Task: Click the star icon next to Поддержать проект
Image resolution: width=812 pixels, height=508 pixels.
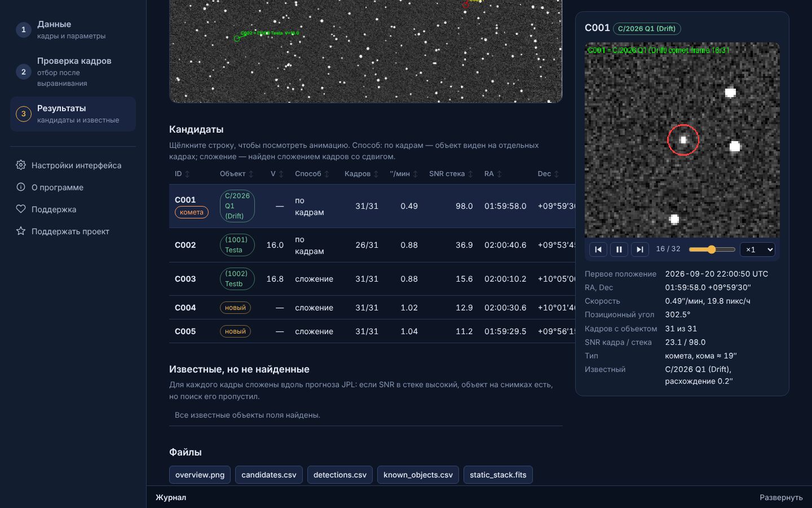Action: pos(21,231)
